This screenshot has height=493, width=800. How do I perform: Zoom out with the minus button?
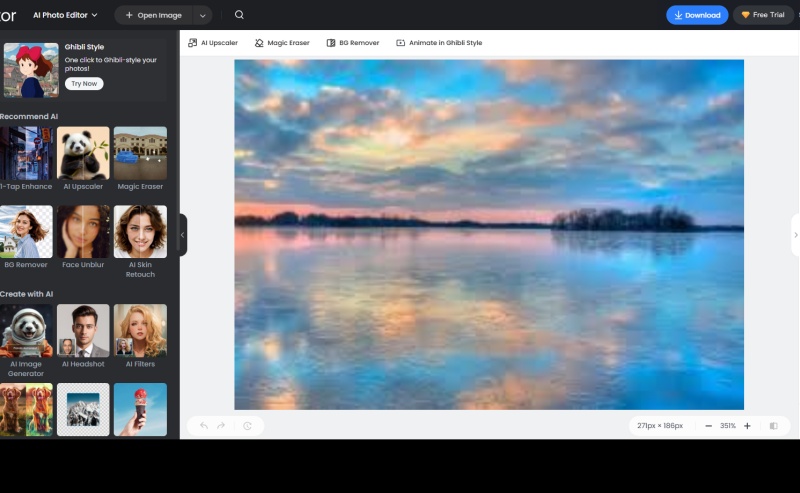708,426
